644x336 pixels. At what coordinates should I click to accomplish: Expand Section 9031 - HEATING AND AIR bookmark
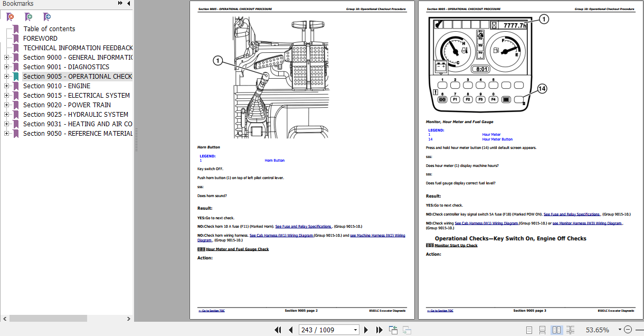(6, 124)
